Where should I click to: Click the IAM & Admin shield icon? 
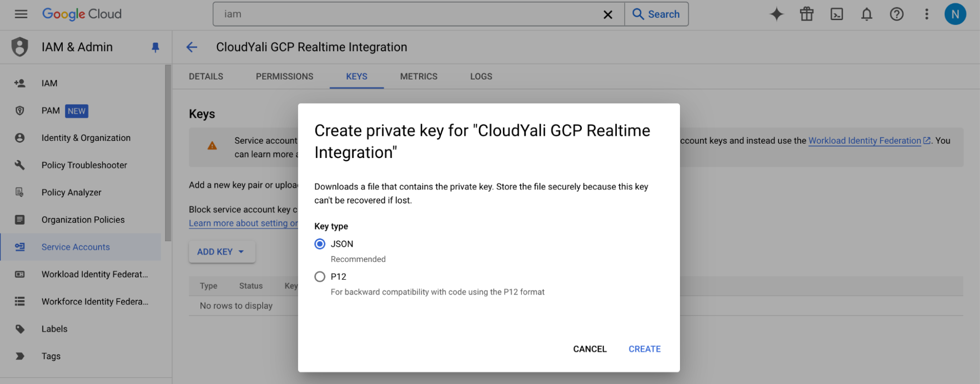tap(20, 47)
